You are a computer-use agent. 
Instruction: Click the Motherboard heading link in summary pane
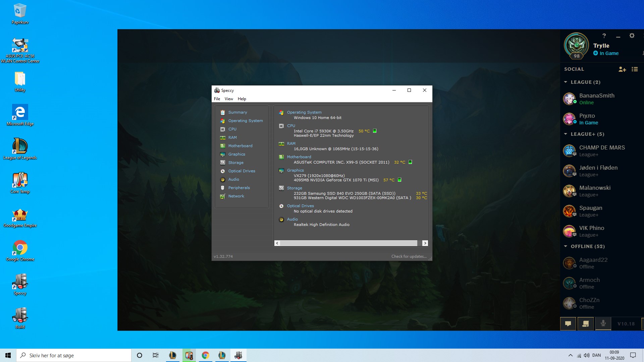point(299,157)
